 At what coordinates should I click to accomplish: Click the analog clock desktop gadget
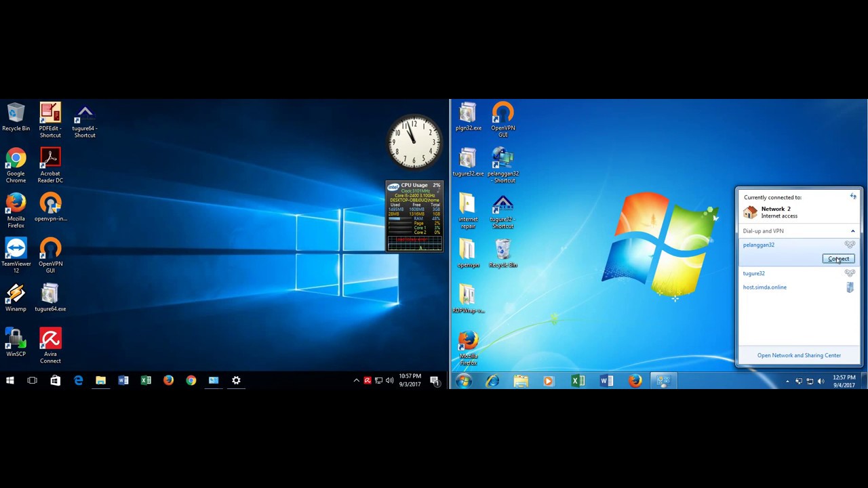coord(414,142)
